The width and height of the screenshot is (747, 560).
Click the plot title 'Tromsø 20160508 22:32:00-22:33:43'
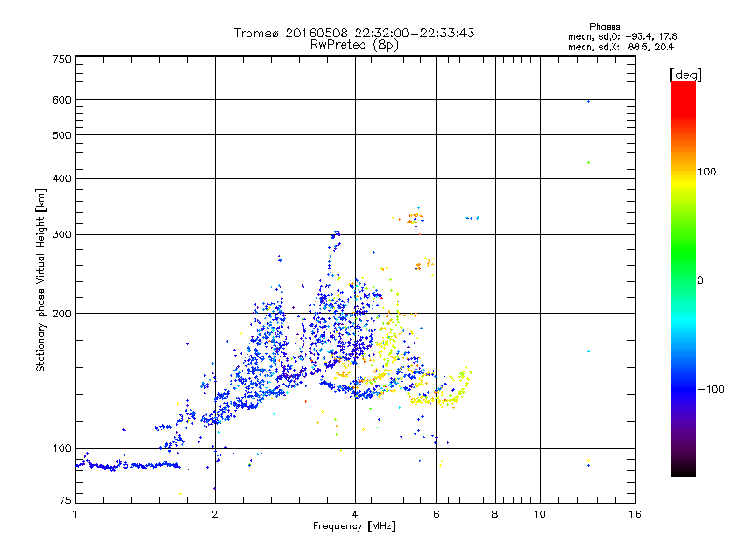coord(354,33)
